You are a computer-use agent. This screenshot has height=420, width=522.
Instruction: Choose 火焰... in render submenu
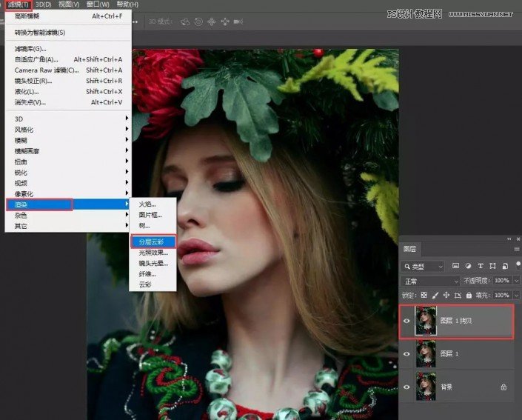pos(153,204)
